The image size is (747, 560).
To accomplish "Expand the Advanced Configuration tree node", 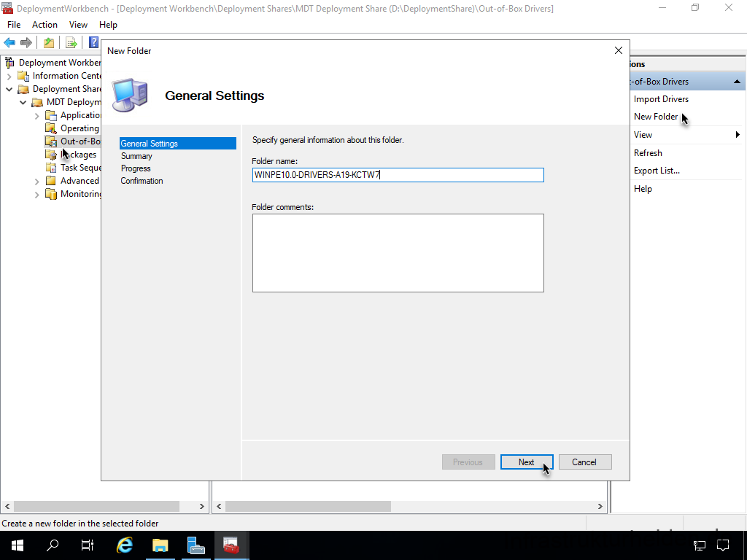I will (x=36, y=181).
